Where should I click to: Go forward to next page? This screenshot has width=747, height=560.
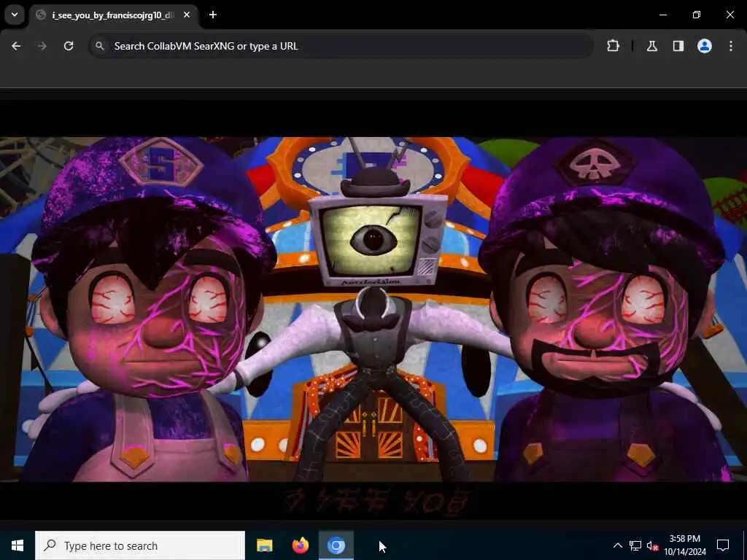pyautogui.click(x=42, y=46)
